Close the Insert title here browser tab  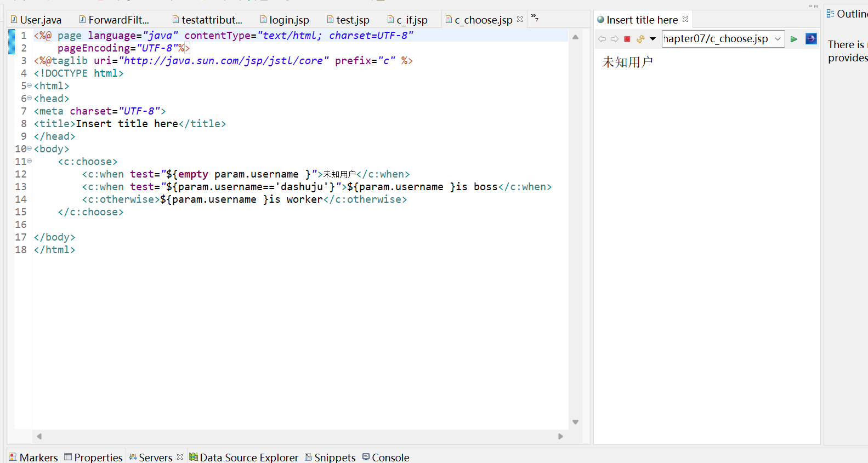pyautogui.click(x=685, y=19)
